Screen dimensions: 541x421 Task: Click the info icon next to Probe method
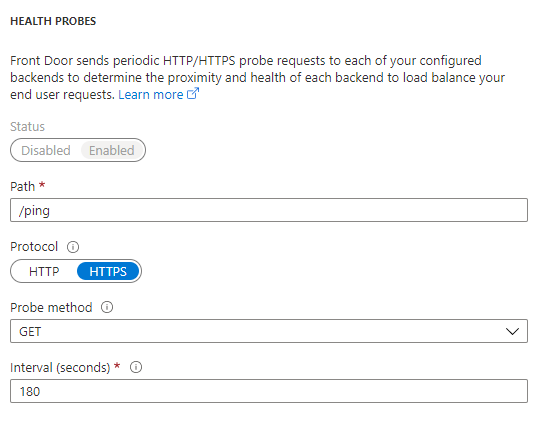point(107,307)
